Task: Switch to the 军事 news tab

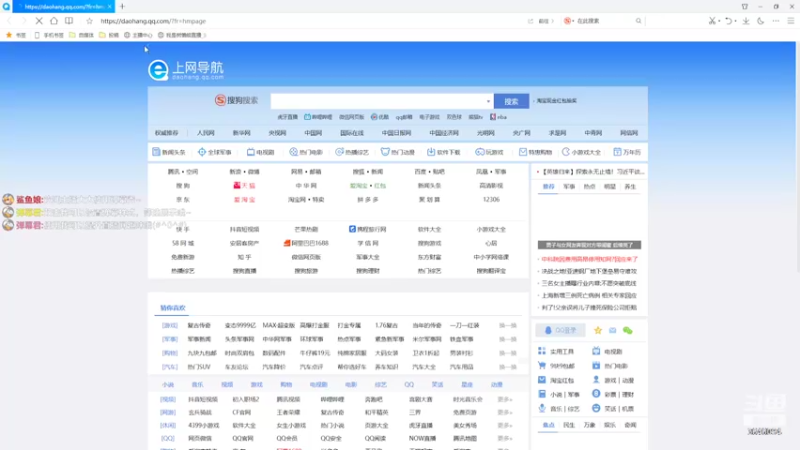Action: (x=569, y=187)
